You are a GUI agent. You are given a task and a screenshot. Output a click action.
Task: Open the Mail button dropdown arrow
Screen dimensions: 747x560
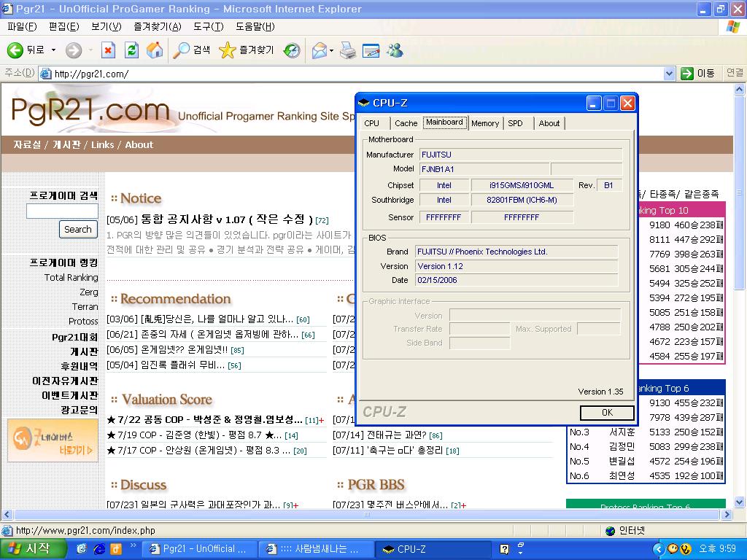(331, 50)
